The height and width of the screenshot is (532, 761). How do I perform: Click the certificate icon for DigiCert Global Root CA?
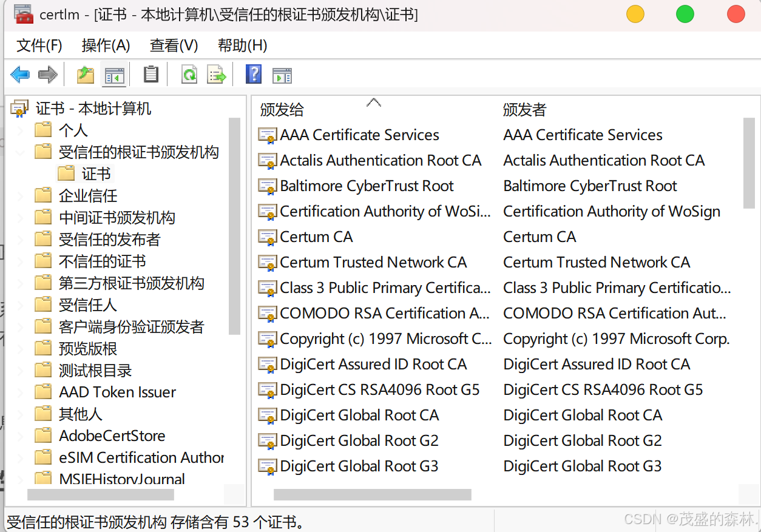(x=268, y=416)
